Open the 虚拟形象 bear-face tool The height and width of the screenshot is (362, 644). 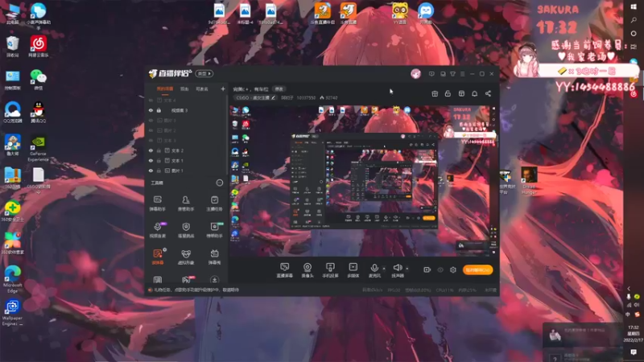(186, 257)
